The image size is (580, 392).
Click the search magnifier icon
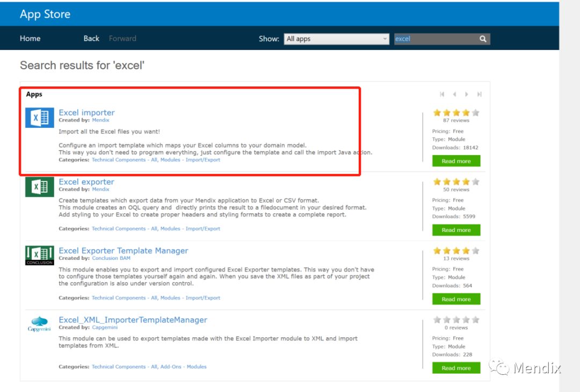tap(483, 39)
